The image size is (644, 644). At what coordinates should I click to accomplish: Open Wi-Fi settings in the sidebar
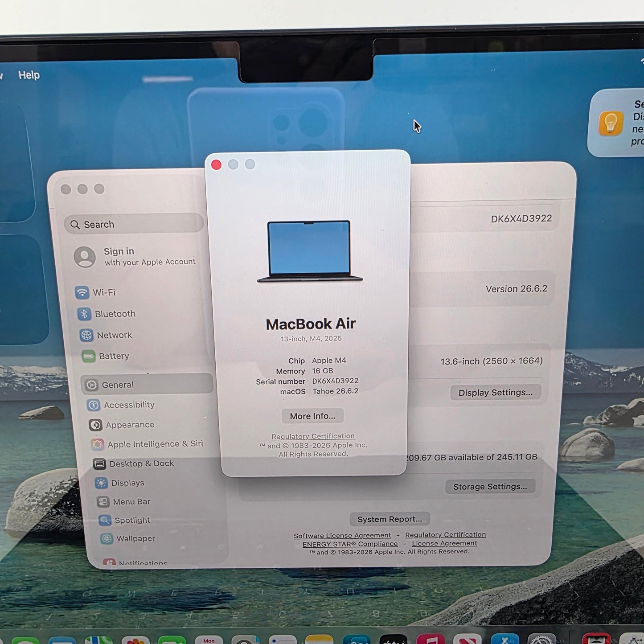pyautogui.click(x=96, y=292)
